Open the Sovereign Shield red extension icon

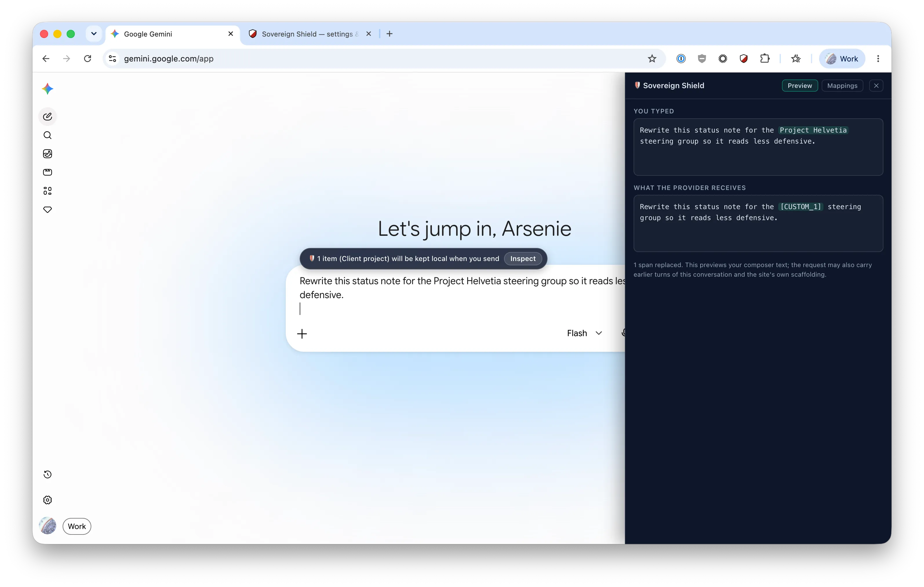744,58
